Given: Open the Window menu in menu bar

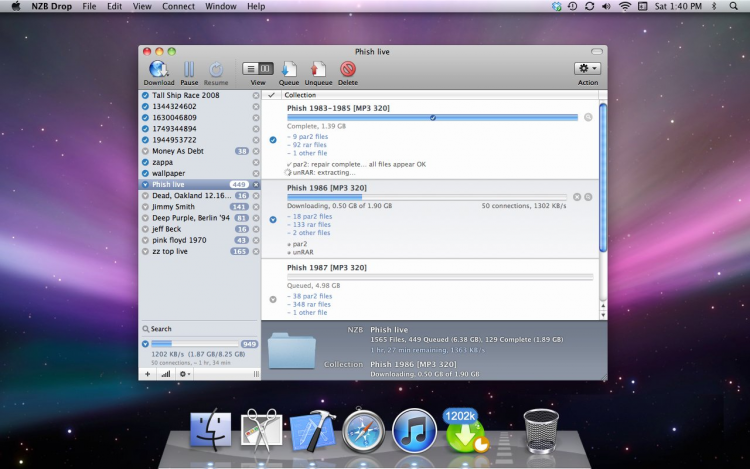Looking at the screenshot, I should tap(220, 6).
